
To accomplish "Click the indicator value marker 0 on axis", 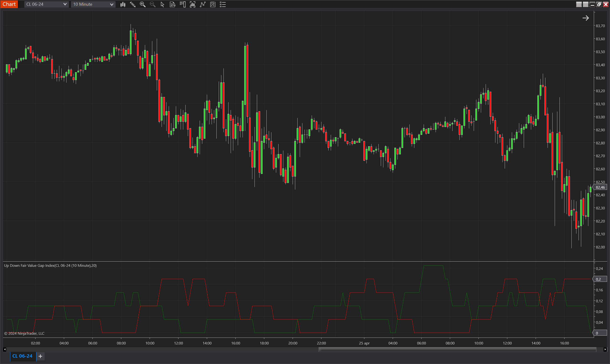I will click(x=600, y=333).
